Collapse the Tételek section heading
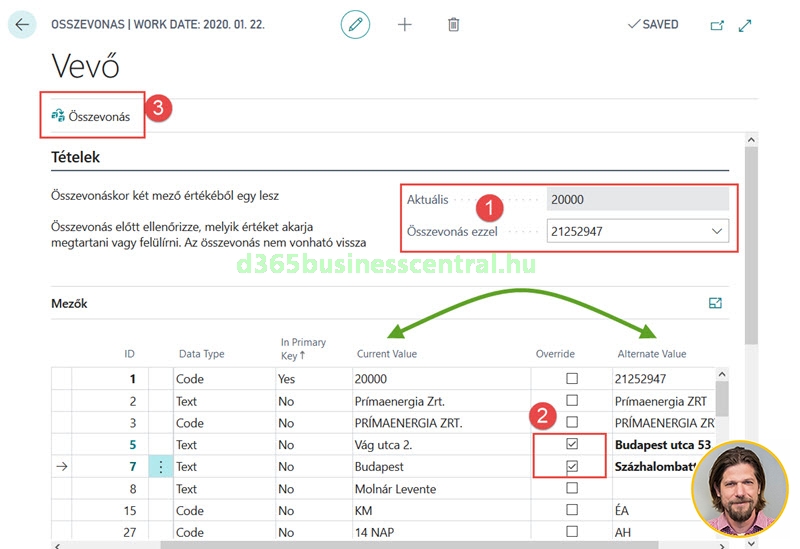This screenshot has height=549, width=800. (76, 157)
